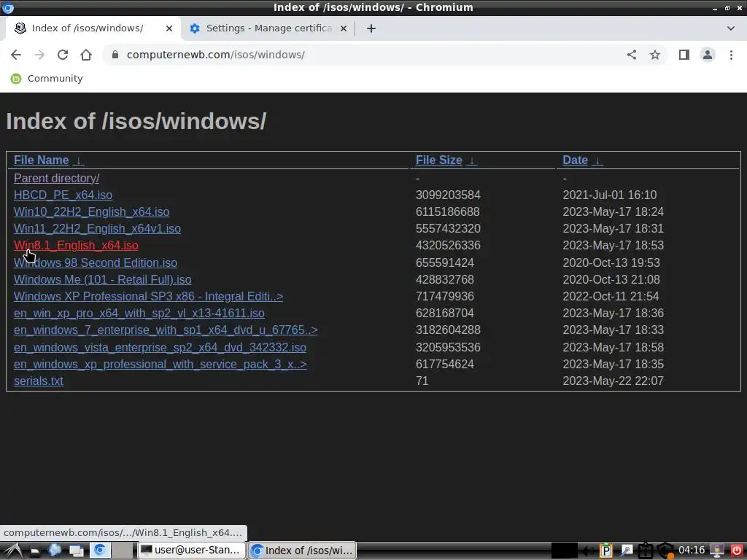Share this page with the share icon
The width and height of the screenshot is (747, 560).
(x=631, y=55)
